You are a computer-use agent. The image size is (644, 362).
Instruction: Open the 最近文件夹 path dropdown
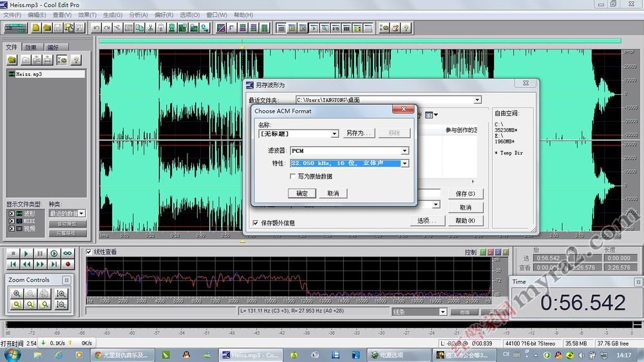[x=477, y=100]
